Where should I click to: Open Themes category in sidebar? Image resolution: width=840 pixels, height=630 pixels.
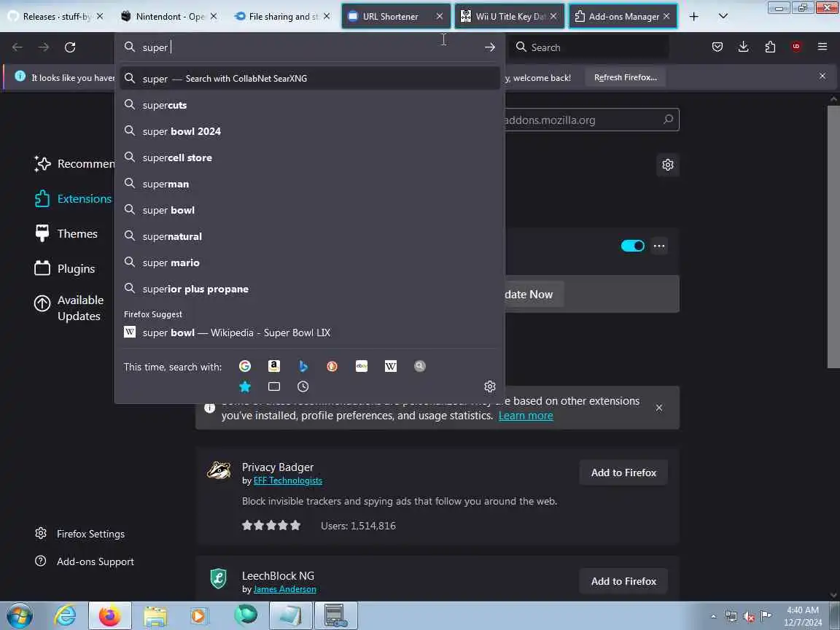66,233
